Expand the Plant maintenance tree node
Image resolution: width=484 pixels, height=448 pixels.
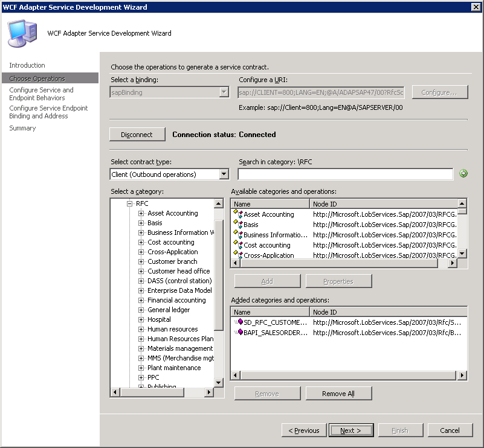pos(141,368)
